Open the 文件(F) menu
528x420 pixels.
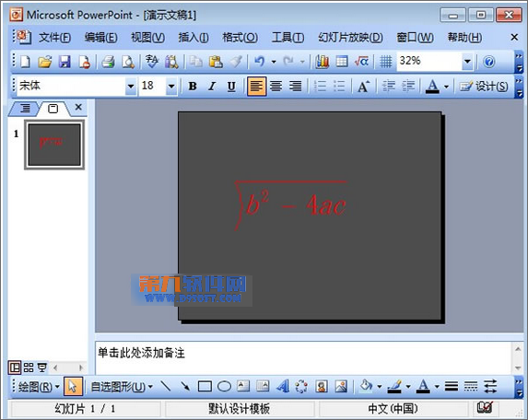(x=54, y=38)
